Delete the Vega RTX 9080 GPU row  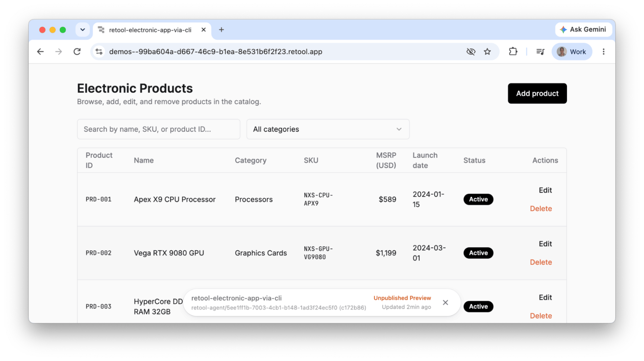click(541, 262)
